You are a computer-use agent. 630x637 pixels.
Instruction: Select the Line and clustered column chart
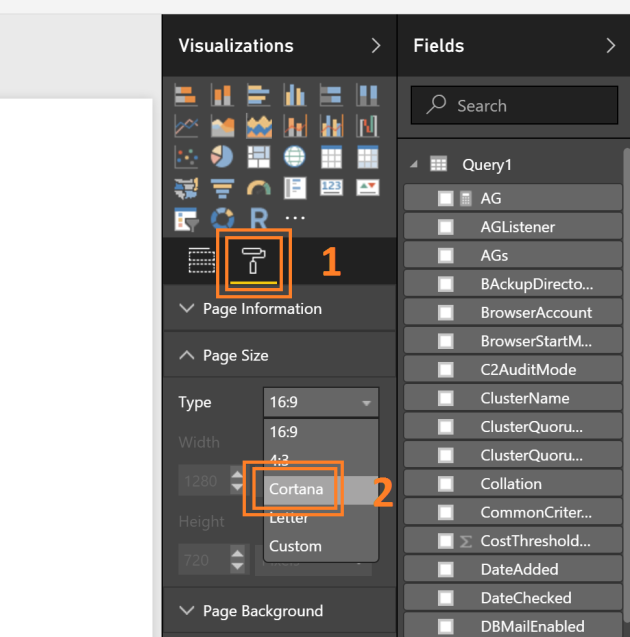pos(331,126)
